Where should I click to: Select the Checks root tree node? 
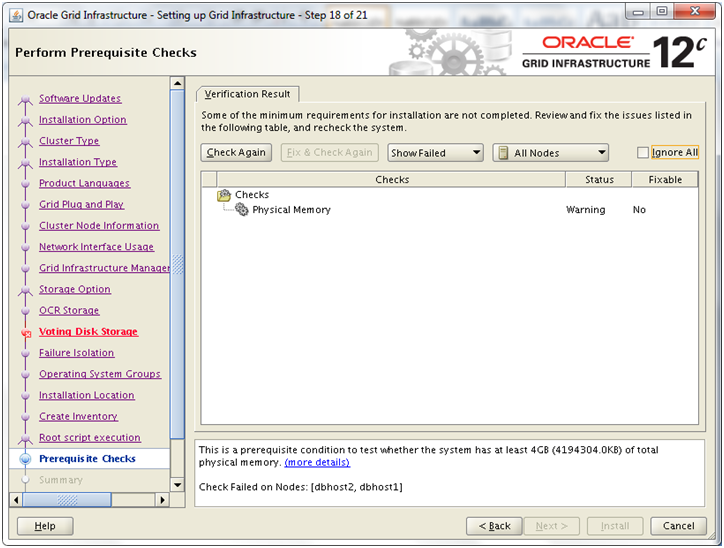252,195
